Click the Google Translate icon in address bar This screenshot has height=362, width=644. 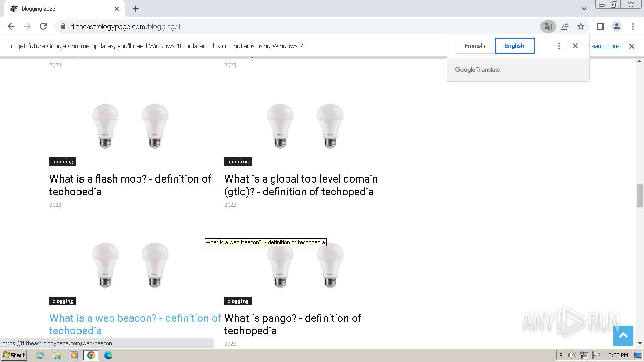(548, 26)
